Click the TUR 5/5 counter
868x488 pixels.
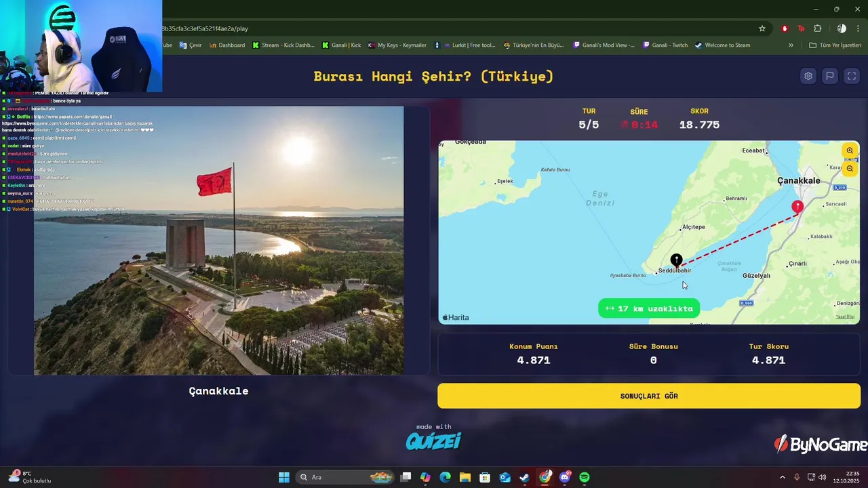[x=589, y=125]
